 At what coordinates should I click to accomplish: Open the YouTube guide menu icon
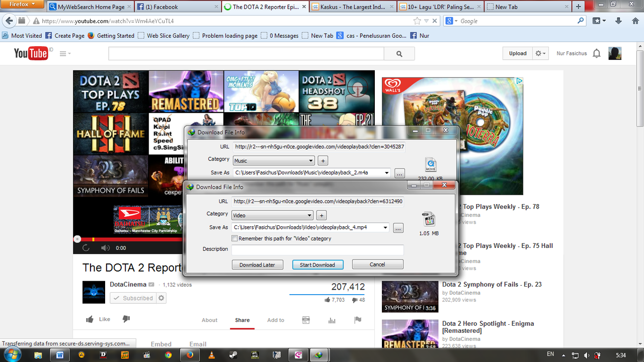point(65,53)
